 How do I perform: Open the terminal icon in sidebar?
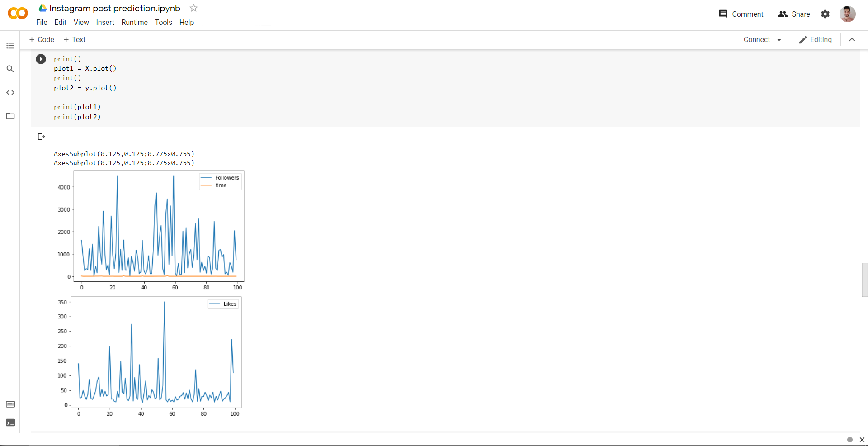(x=10, y=422)
